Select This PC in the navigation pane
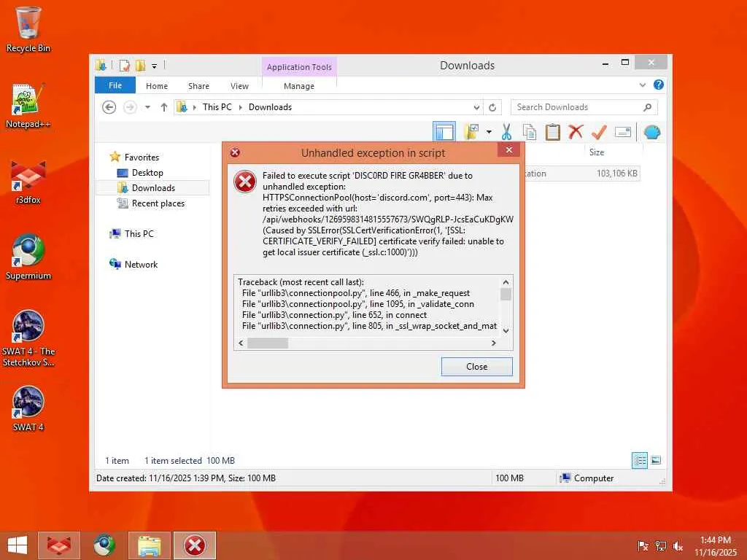Screen dimensions: 747x560 pyautogui.click(x=139, y=234)
